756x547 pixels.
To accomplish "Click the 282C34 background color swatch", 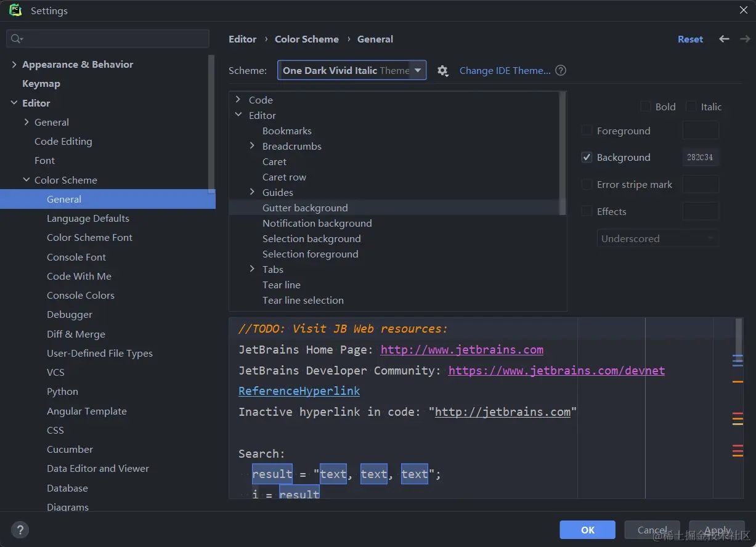I will point(701,157).
